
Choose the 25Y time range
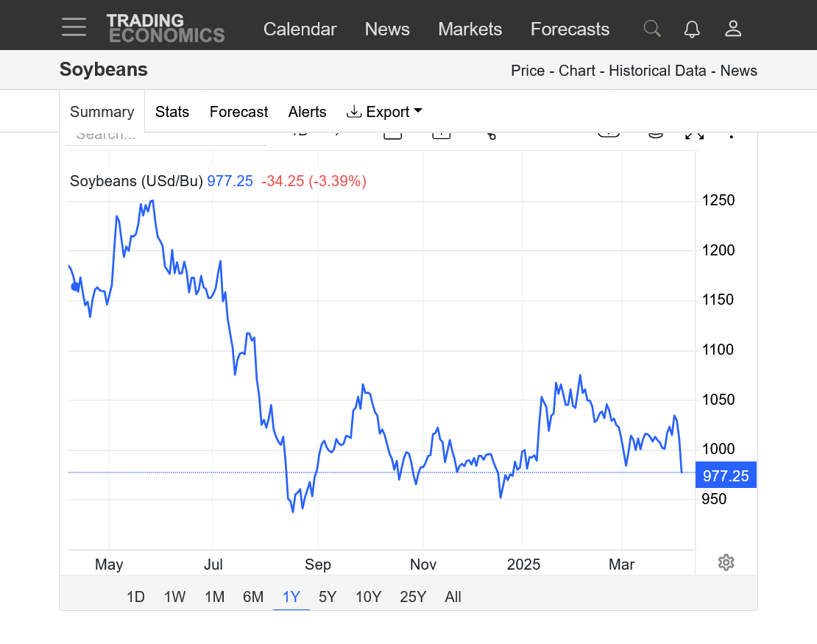tap(413, 597)
